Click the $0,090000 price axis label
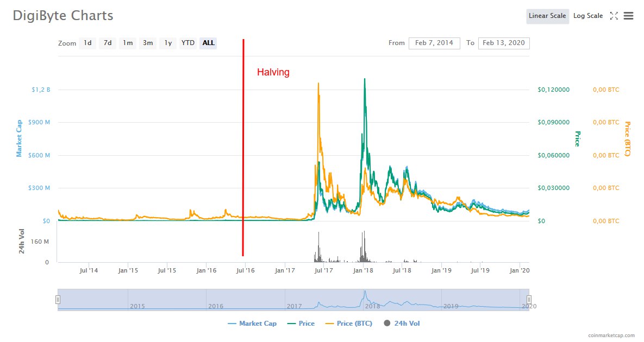 554,122
